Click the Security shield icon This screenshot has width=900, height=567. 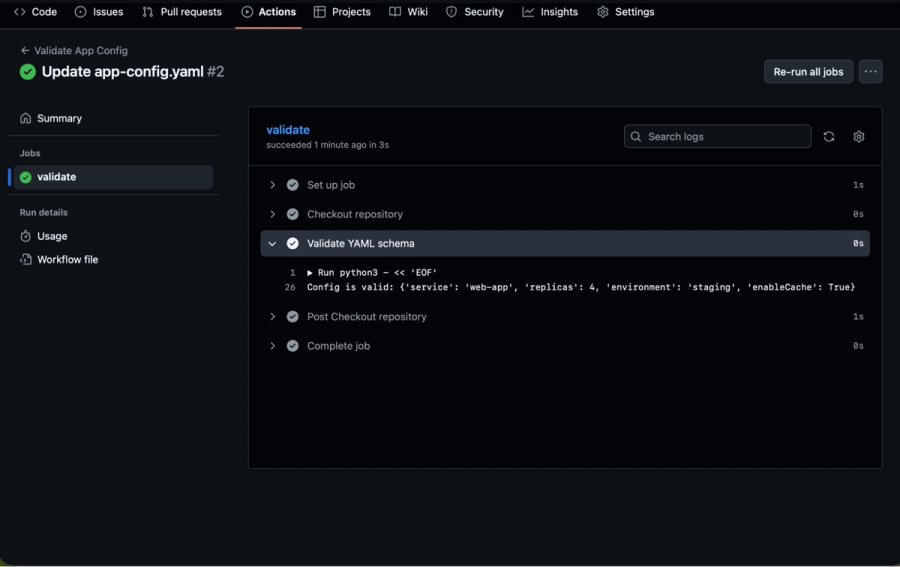[x=452, y=11]
